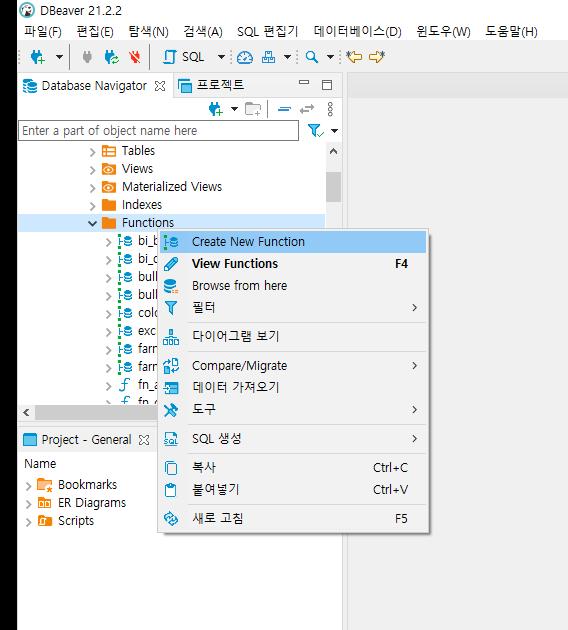Click navigator new connection plug icon
This screenshot has height=630, width=568.
[216, 109]
